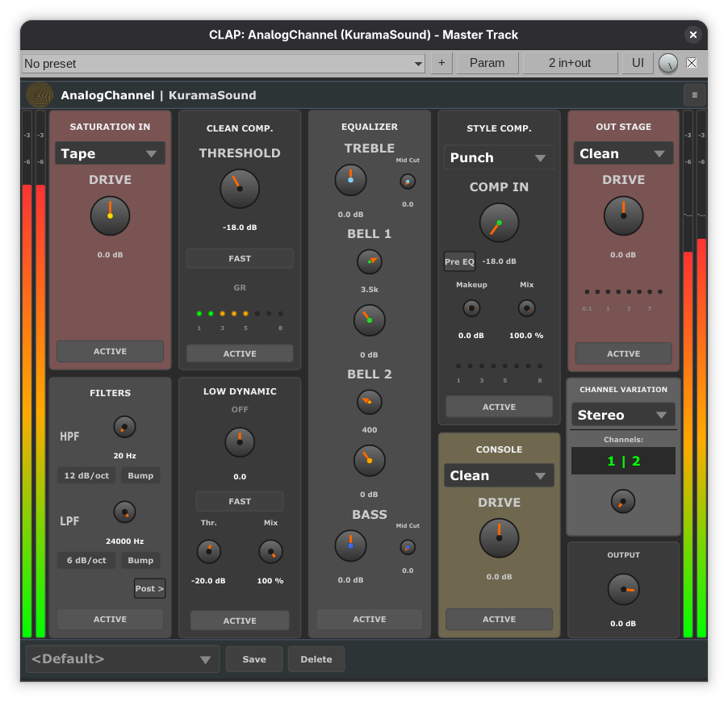Click the Equalizer TREBLE knob
This screenshot has width=728, height=702.
point(350,180)
